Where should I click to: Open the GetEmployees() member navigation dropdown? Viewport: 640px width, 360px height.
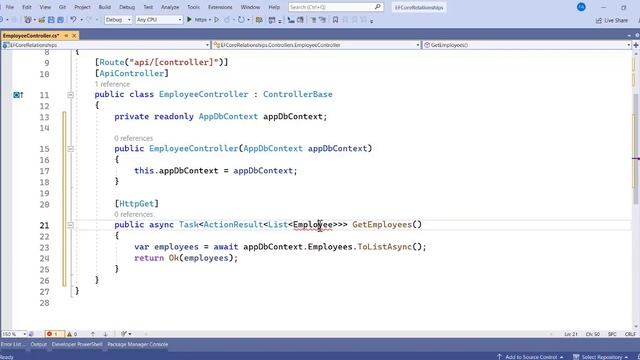point(527,45)
